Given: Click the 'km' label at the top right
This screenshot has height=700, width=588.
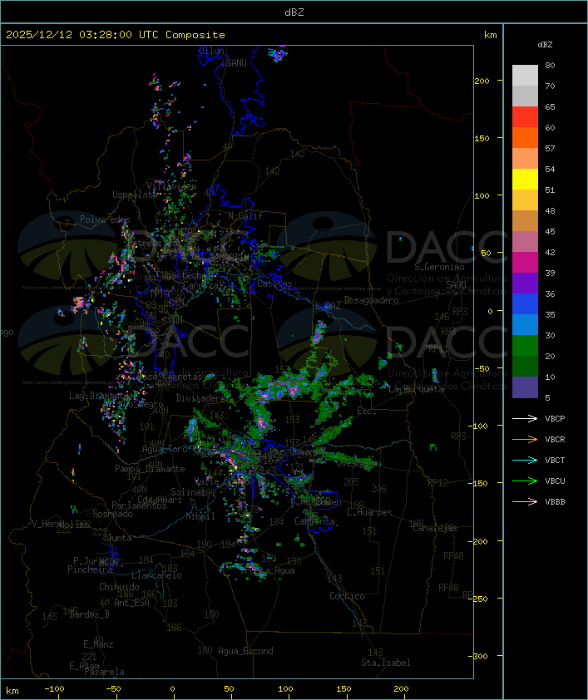Looking at the screenshot, I should [x=490, y=35].
